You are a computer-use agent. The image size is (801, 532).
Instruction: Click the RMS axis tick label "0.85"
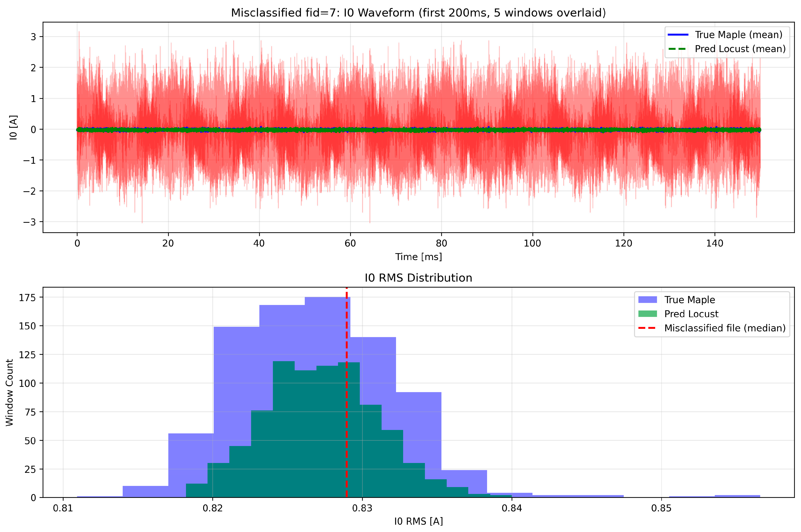[x=661, y=509]
